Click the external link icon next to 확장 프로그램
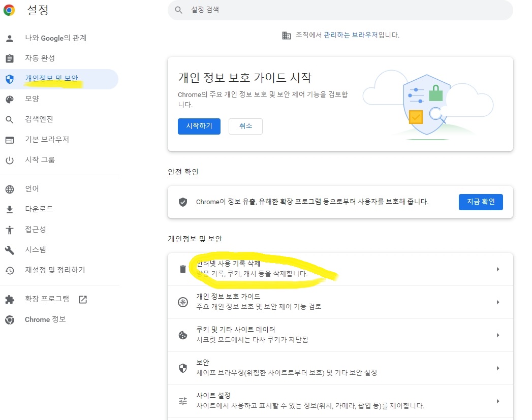Screen dimensions: 532x420 (83, 299)
